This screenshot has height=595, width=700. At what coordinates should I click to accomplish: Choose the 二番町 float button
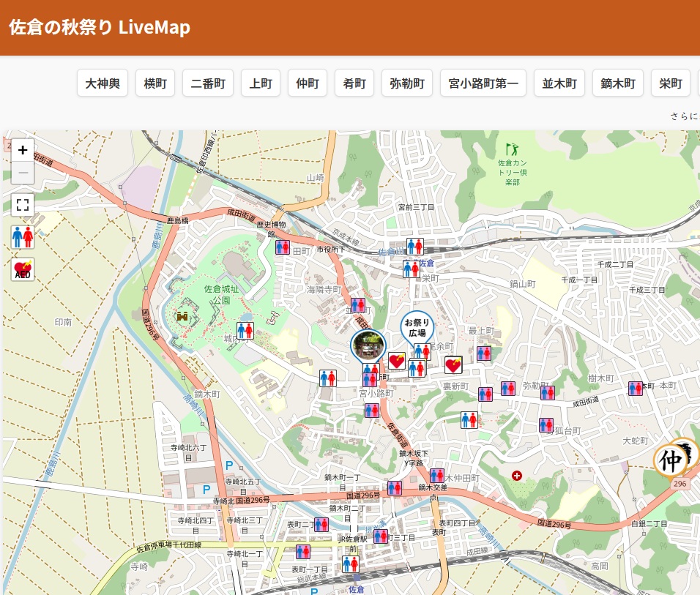pyautogui.click(x=208, y=83)
